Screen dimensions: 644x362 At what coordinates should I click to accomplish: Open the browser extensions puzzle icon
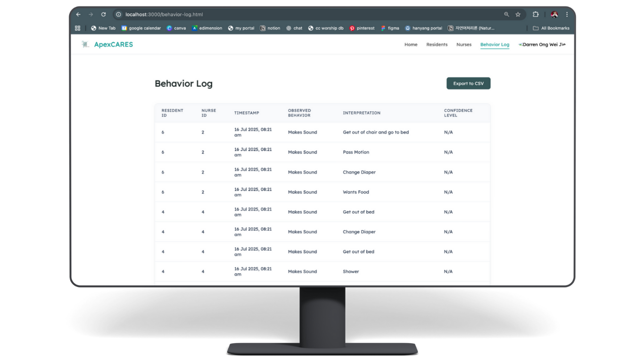click(x=536, y=15)
